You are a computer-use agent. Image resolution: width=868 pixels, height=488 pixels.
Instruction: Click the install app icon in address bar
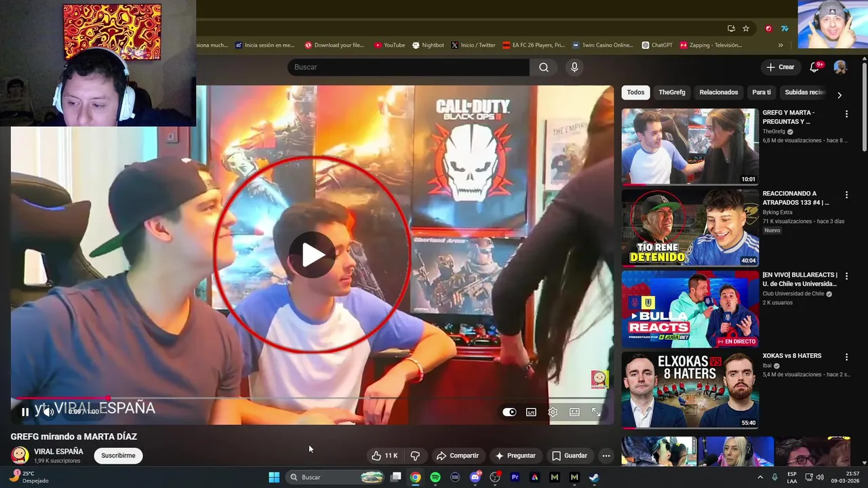click(x=731, y=28)
